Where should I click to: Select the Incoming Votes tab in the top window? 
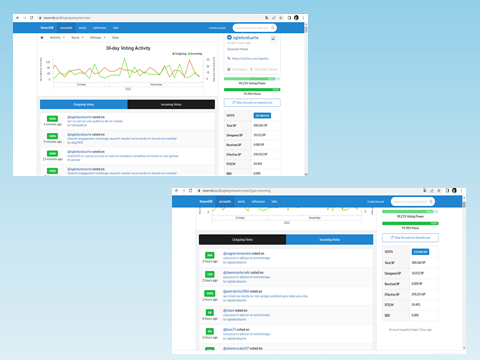(171, 104)
